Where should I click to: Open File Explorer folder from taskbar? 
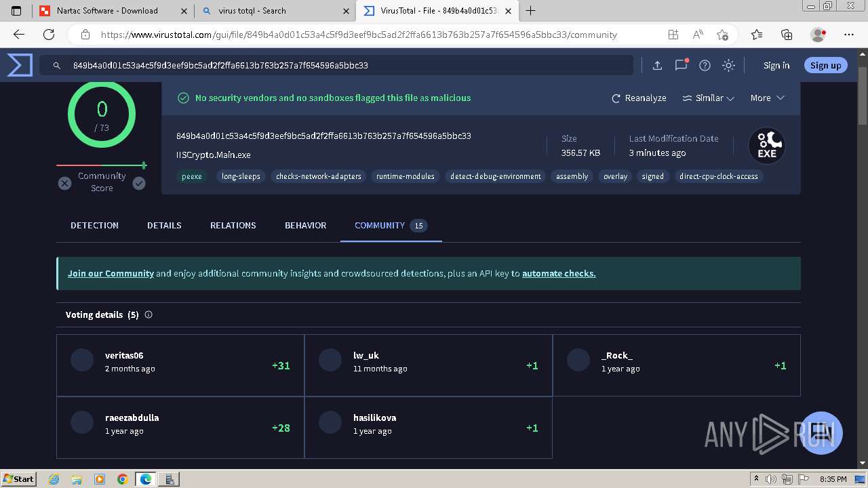pyautogui.click(x=77, y=479)
